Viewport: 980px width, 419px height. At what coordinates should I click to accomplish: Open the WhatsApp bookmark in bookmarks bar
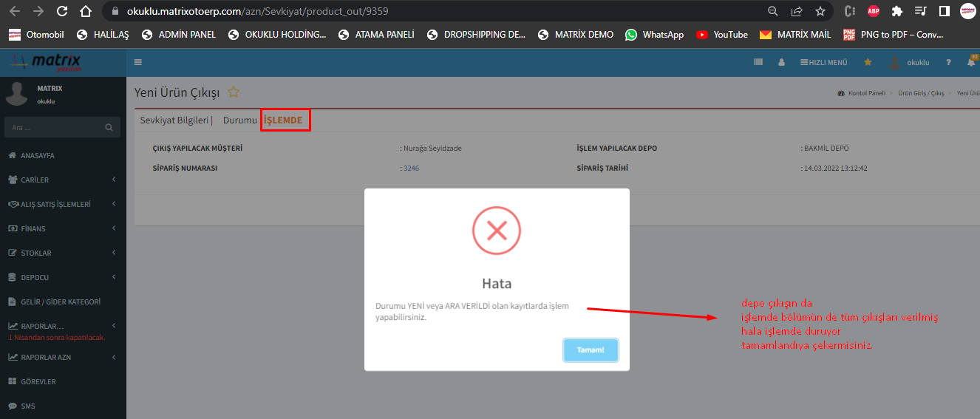654,35
